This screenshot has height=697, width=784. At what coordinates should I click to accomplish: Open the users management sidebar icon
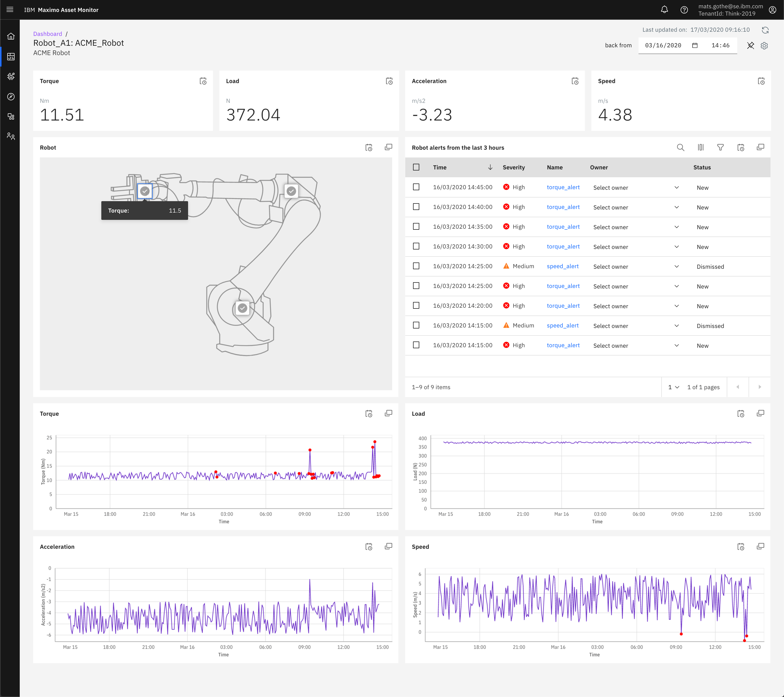click(x=11, y=136)
